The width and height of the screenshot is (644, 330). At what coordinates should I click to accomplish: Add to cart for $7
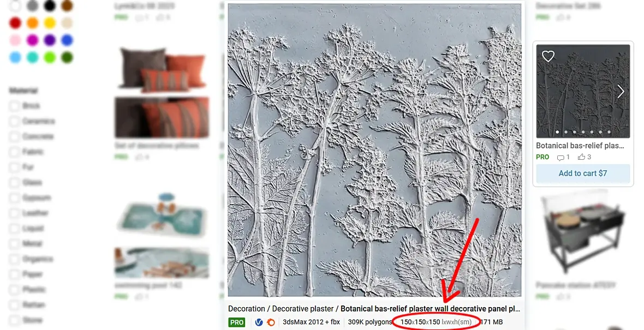(583, 173)
